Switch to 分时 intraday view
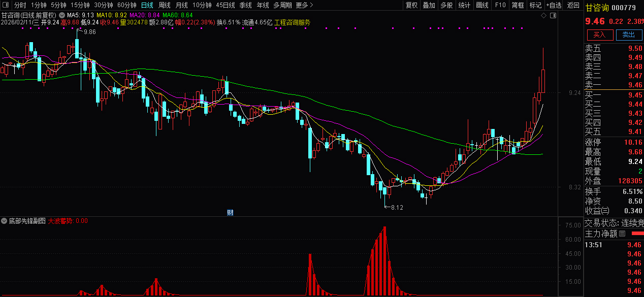 pos(20,5)
